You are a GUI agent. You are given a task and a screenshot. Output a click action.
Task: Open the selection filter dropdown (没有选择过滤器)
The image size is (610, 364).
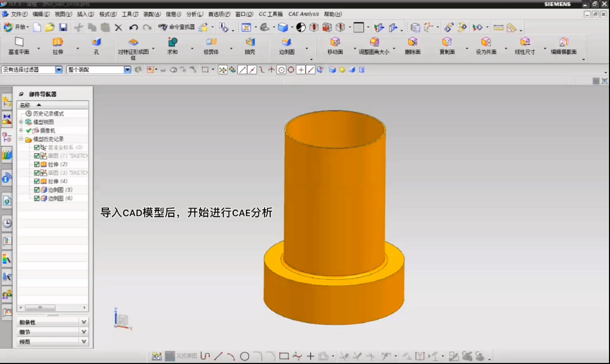[x=59, y=70]
